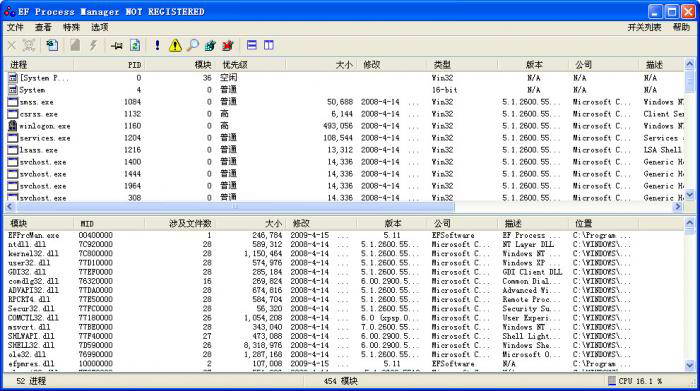The width and height of the screenshot is (700, 391).
Task: Select the ntdll.dll module row
Action: click(x=344, y=244)
